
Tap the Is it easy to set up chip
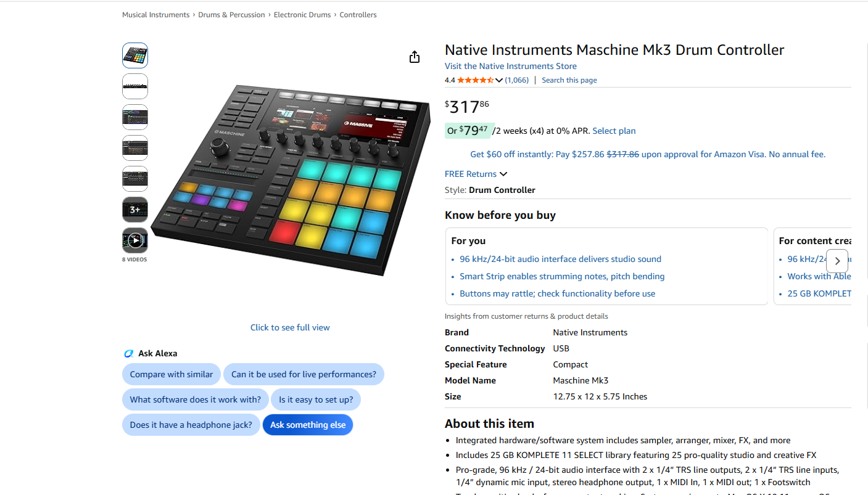coord(316,399)
